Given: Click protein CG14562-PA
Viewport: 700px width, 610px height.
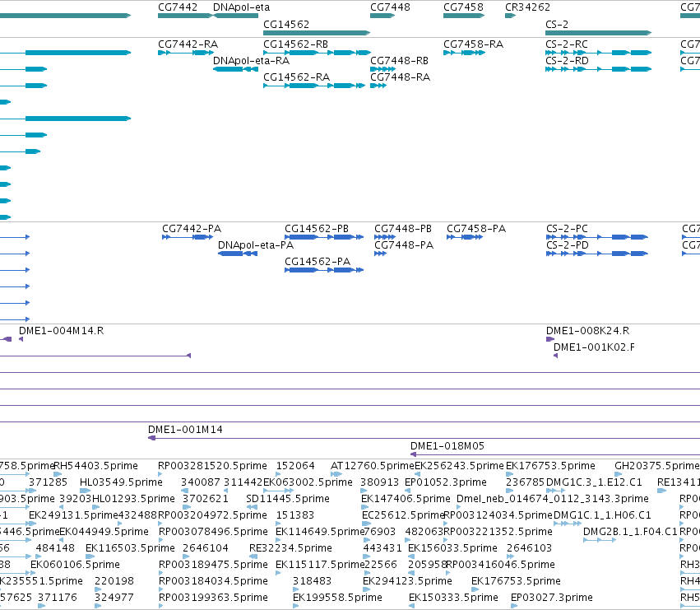Looking at the screenshot, I should pos(318,262).
